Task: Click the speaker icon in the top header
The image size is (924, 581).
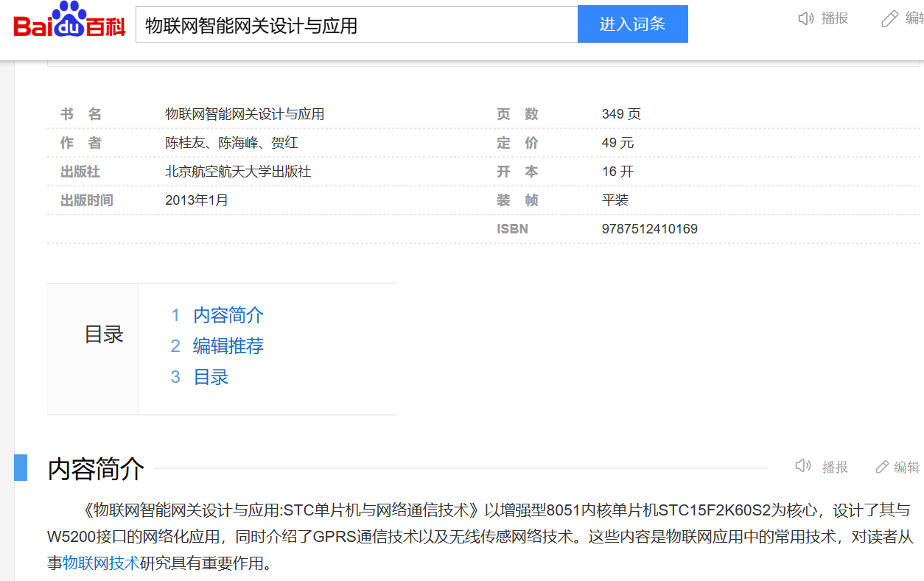Action: point(806,18)
